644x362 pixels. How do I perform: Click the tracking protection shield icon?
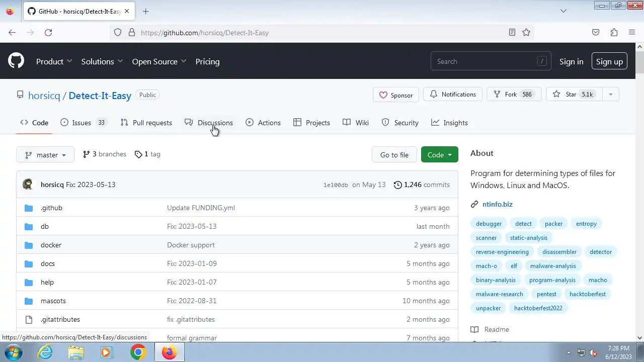coord(118,33)
